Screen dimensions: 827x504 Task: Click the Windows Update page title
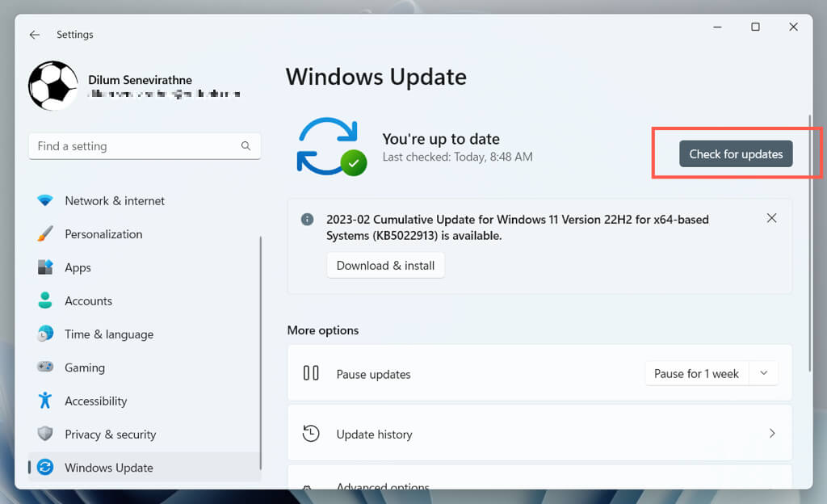pos(376,78)
